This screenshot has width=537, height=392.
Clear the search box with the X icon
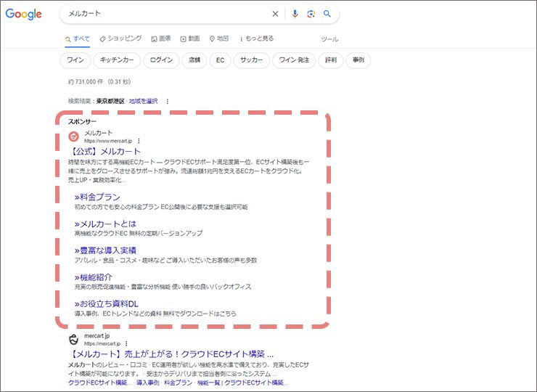coord(275,14)
